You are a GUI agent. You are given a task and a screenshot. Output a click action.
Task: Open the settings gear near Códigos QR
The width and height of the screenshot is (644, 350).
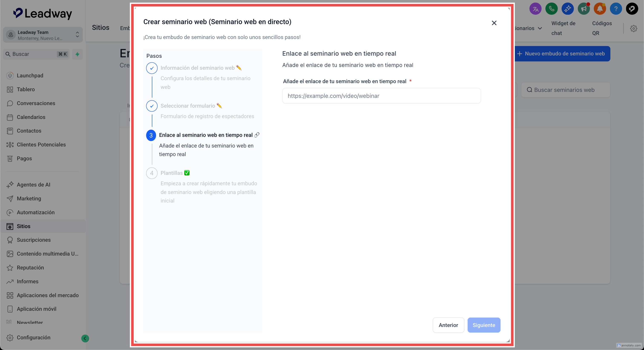coord(633,29)
